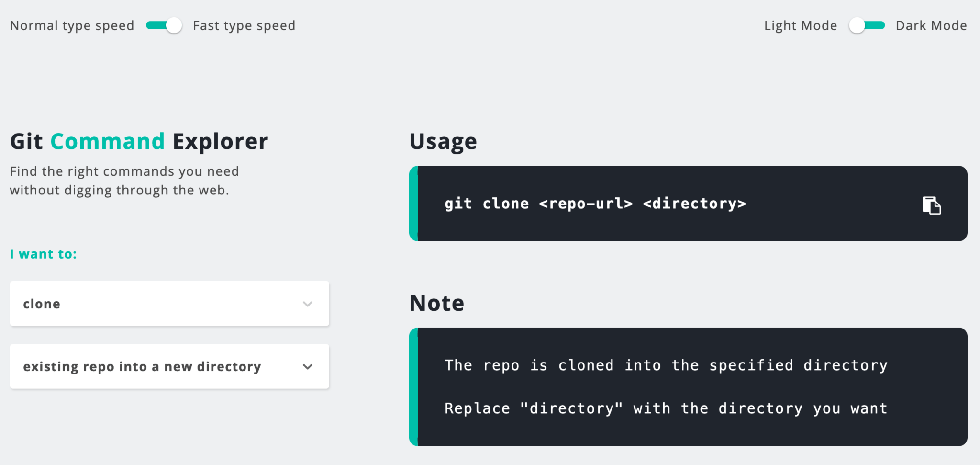Image resolution: width=980 pixels, height=465 pixels.
Task: Expand the chevron on the second selector
Action: pyautogui.click(x=308, y=367)
